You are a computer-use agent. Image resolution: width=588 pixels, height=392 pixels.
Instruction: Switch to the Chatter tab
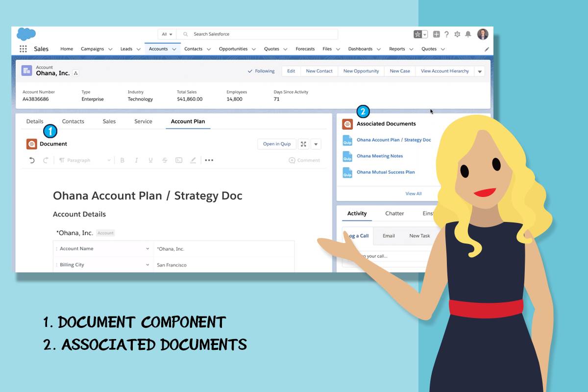tap(394, 214)
